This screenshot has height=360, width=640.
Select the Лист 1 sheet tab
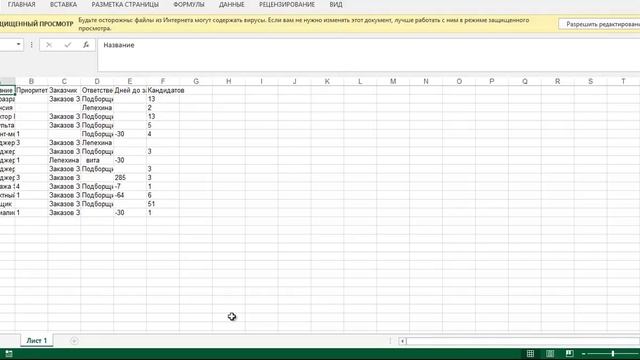pyautogui.click(x=37, y=340)
